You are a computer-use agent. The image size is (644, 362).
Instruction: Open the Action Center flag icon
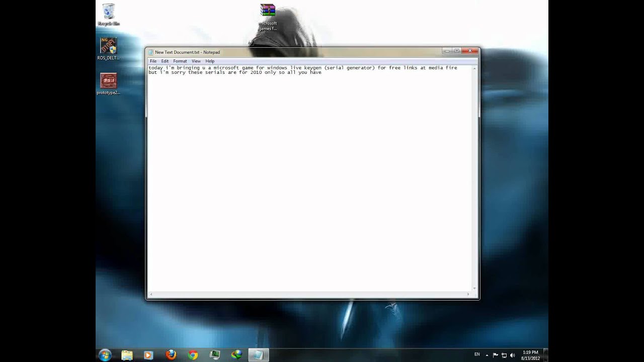click(x=495, y=355)
